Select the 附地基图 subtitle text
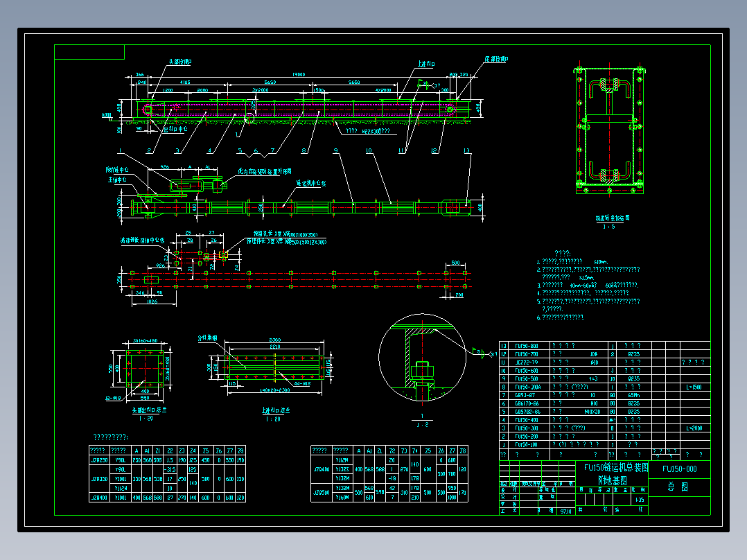 coord(613,480)
